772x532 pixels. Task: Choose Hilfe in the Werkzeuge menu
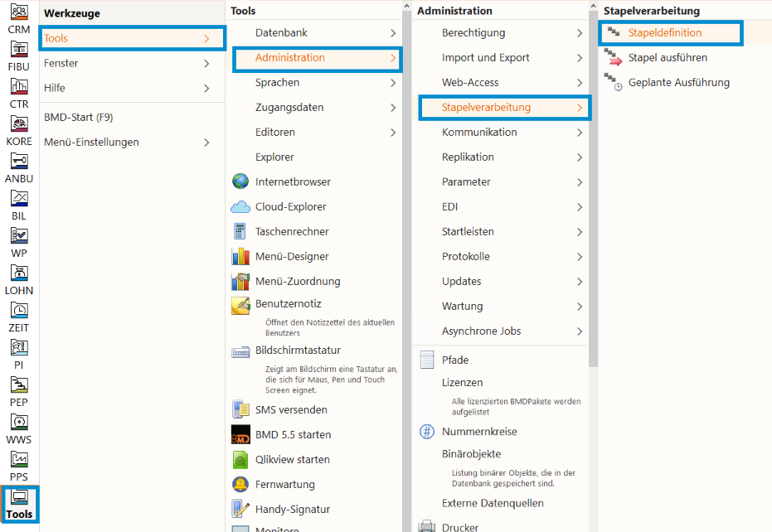tap(55, 88)
